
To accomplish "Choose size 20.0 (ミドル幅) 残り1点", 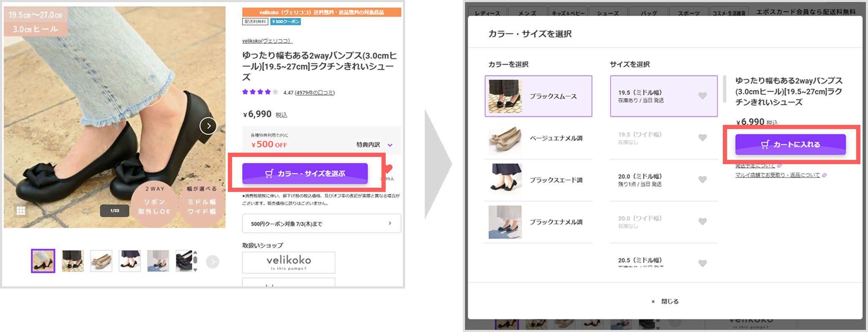I will [664, 180].
